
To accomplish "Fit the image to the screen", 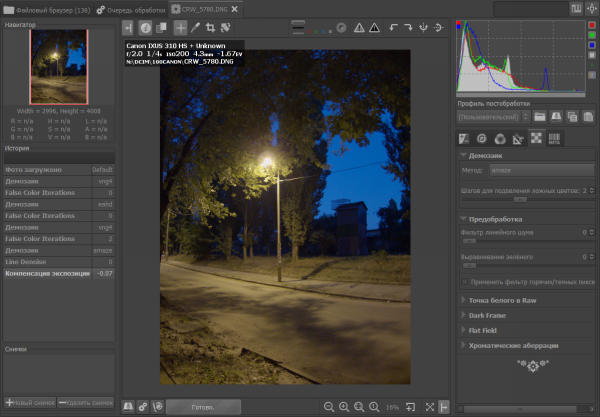I will 359,407.
